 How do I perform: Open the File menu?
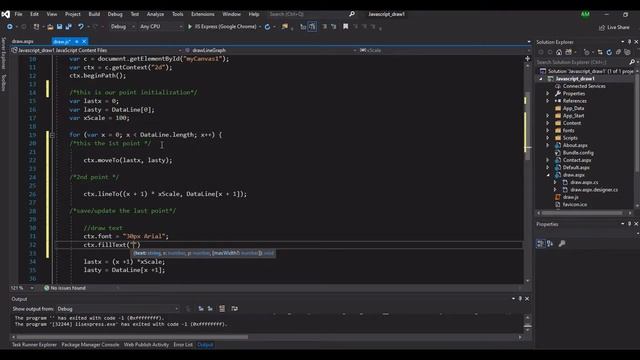pos(18,14)
